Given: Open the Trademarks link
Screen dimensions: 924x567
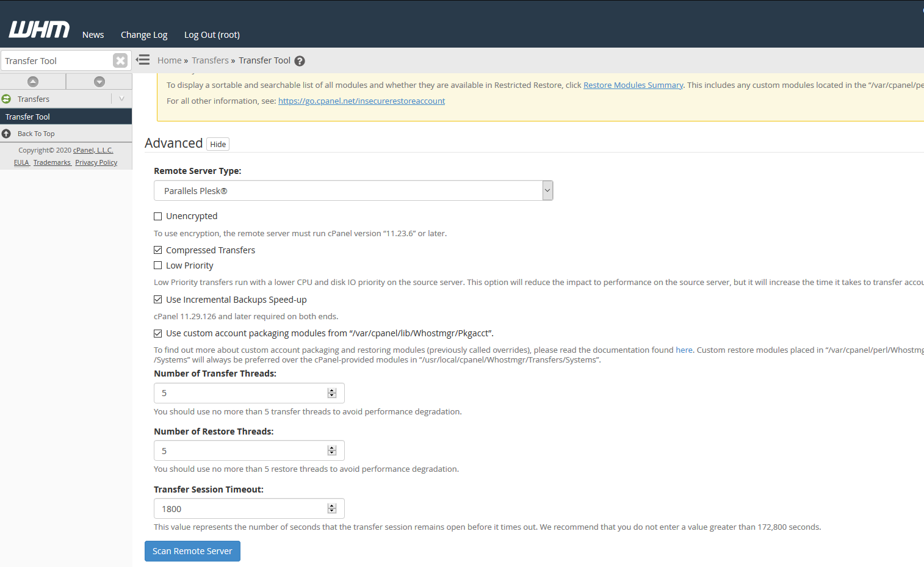Looking at the screenshot, I should (x=52, y=162).
